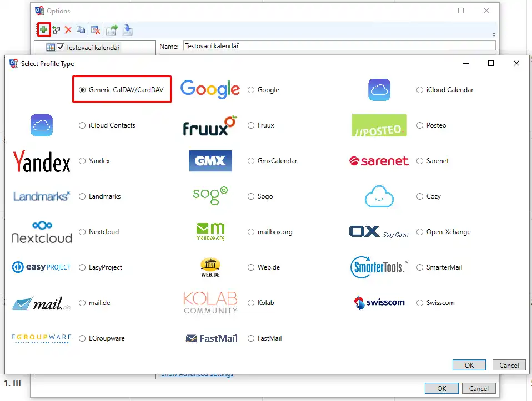Select the Generic CalDAV/CardDAV radio button
The height and width of the screenshot is (401, 532).
[82, 90]
